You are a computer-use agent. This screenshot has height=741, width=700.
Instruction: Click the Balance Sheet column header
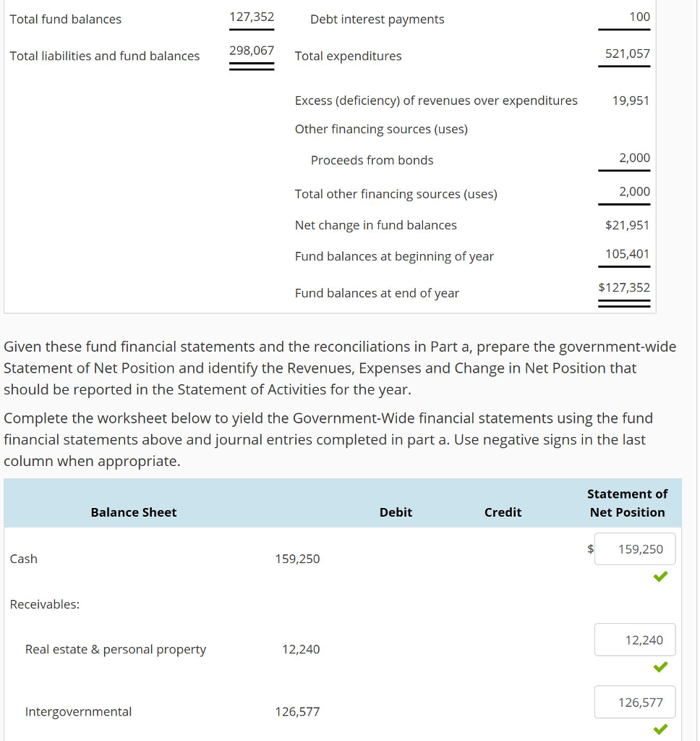click(x=133, y=512)
